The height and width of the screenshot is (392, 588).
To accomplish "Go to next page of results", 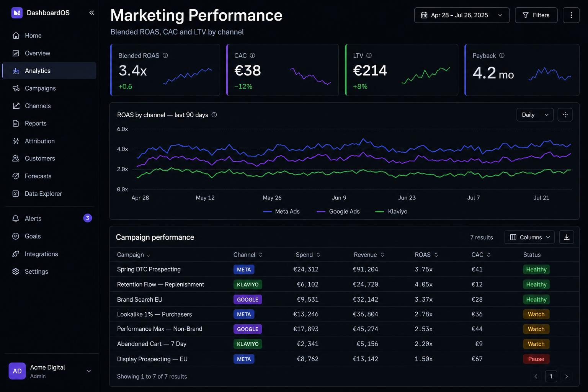I will click(x=567, y=376).
